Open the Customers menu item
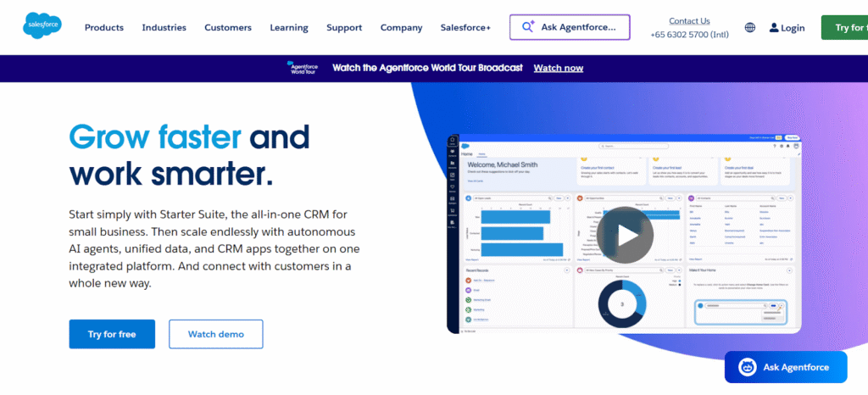This screenshot has height=395, width=868. [228, 28]
